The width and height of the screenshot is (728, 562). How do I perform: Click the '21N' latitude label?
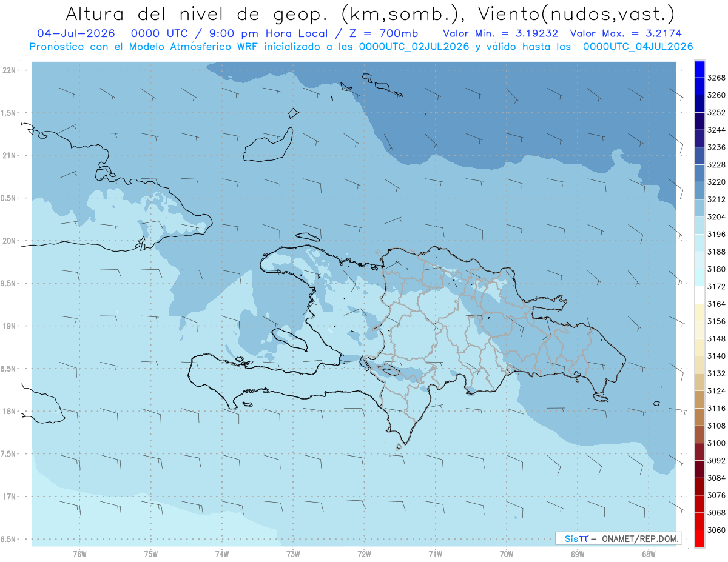click(x=10, y=156)
